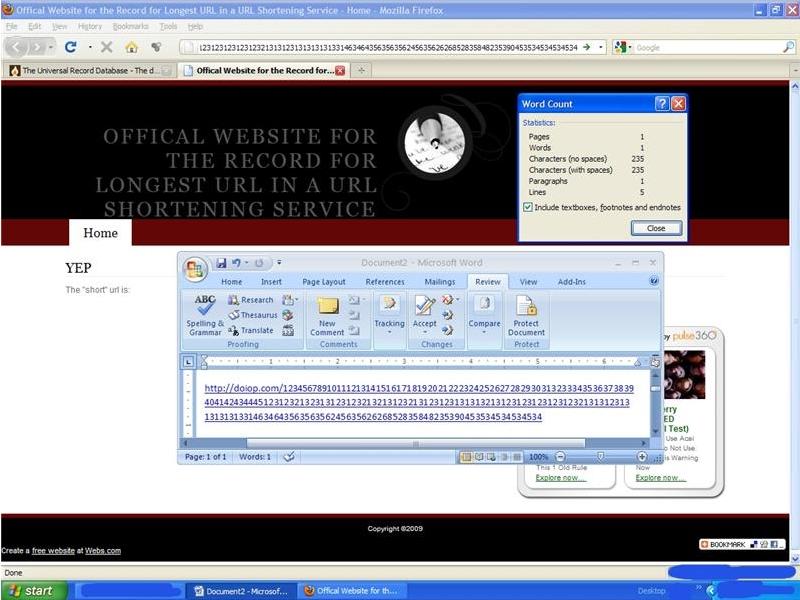The image size is (800, 600).
Task: Insert a New Comment
Action: coord(329,315)
